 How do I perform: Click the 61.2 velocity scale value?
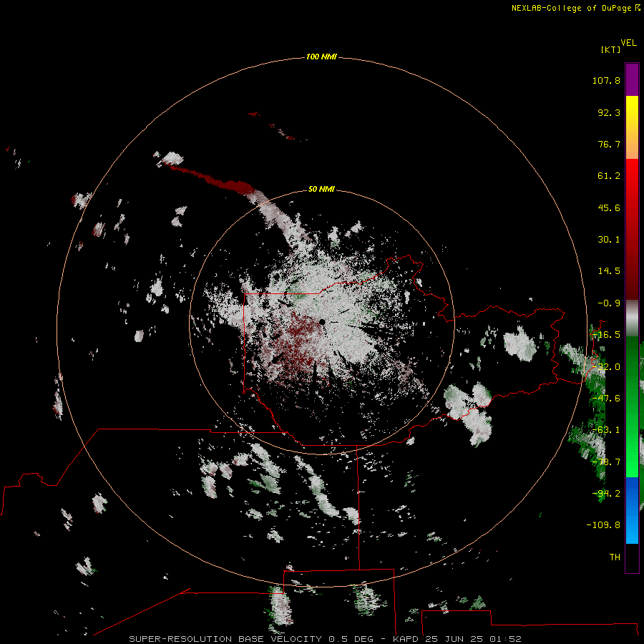(609, 176)
